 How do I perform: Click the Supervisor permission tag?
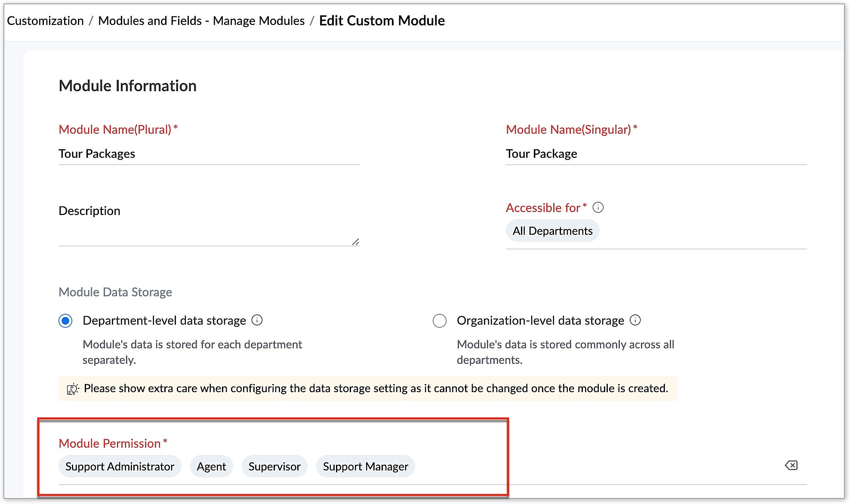[x=274, y=467]
